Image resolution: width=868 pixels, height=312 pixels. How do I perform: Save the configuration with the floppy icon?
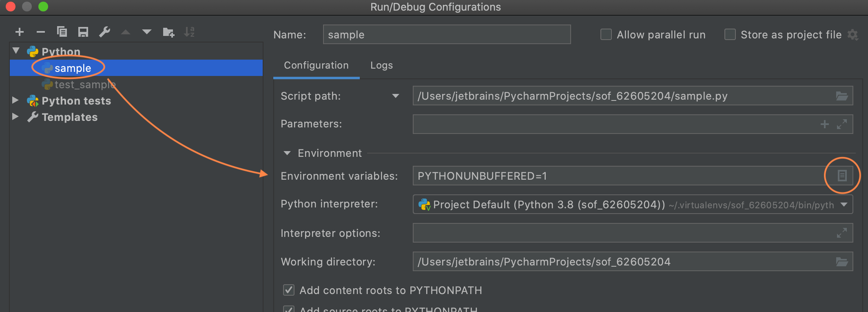pos(83,32)
